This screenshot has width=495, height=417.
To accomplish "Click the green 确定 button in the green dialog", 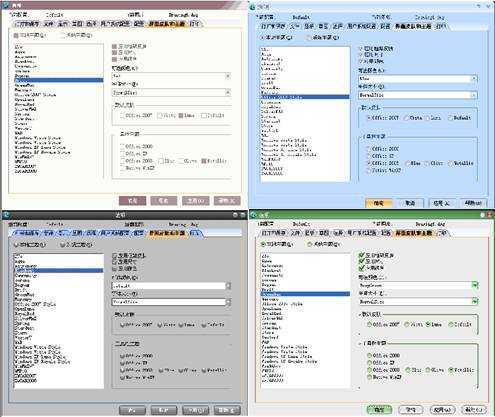I will point(379,409).
